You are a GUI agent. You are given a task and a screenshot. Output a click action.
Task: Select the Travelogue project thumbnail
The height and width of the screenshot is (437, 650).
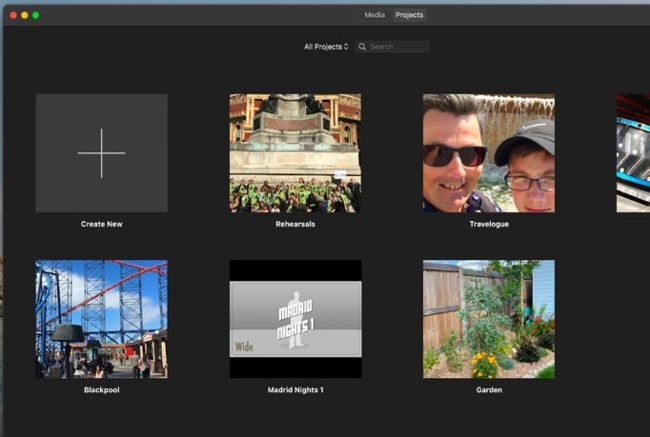[x=488, y=153]
